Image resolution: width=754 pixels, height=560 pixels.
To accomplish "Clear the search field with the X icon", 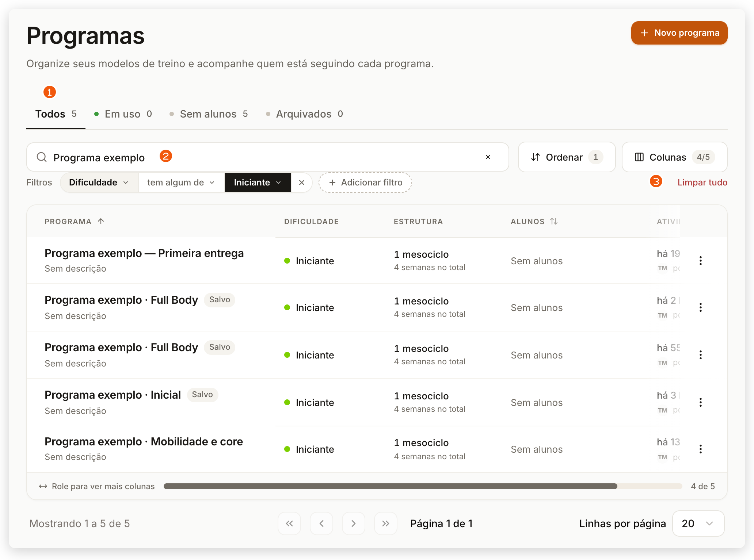I will pyautogui.click(x=488, y=157).
